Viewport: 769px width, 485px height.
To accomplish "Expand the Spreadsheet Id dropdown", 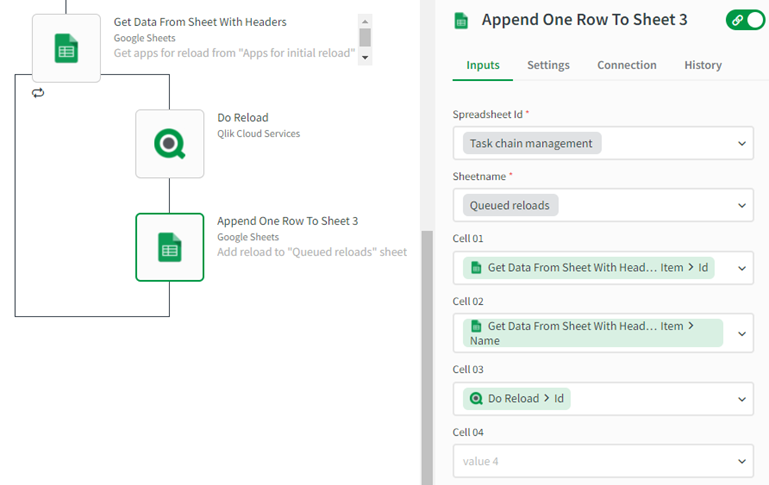I will coord(742,143).
